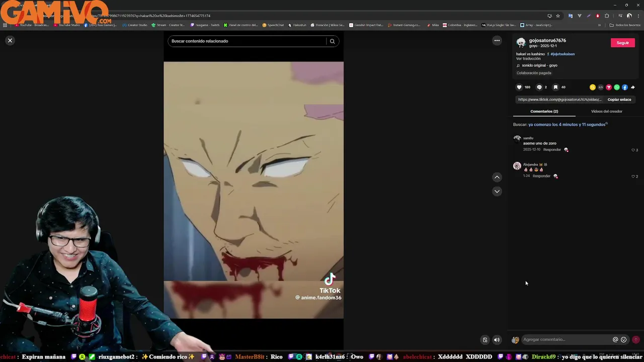Toggle auto-scroll icon beside volume
644x362 pixels.
(485, 340)
